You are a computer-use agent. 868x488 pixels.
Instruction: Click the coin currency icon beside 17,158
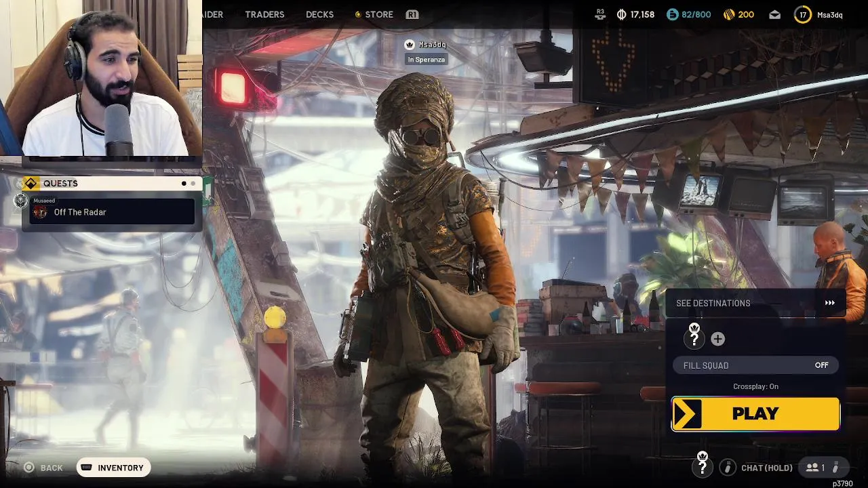pos(621,14)
